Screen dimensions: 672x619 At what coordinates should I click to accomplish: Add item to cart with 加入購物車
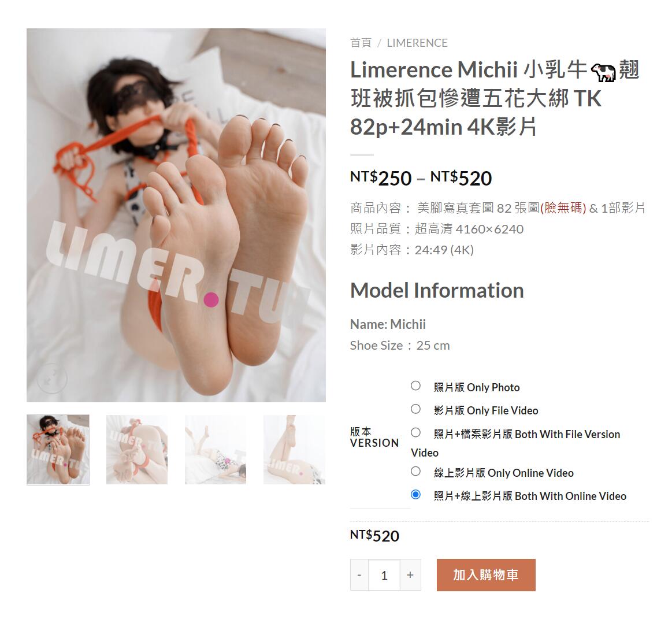coord(486,575)
